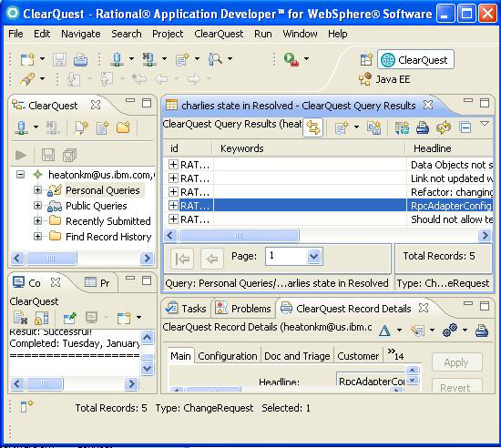
Task: Click the pin console icon in Console view
Action: (69, 318)
